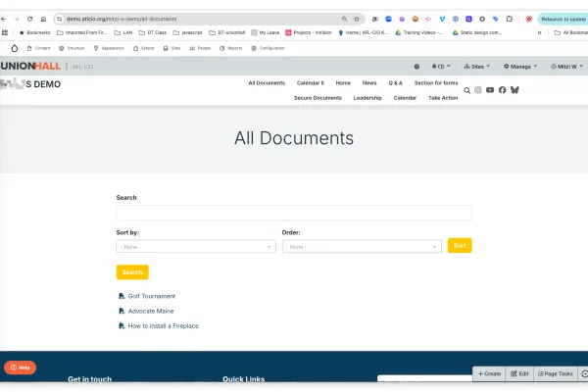Image resolution: width=588 pixels, height=392 pixels.
Task: Open Sites in Drupal admin toolbar
Action: click(x=172, y=48)
